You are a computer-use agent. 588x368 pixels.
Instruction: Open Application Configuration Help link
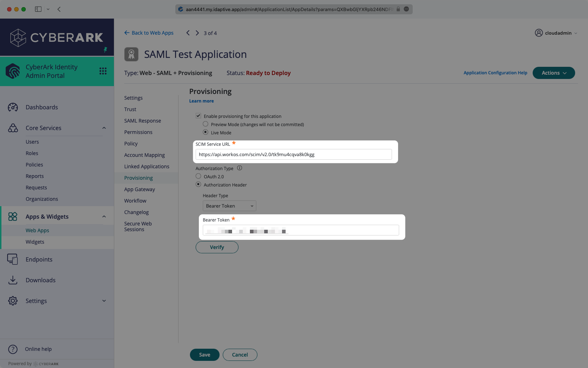pyautogui.click(x=495, y=73)
